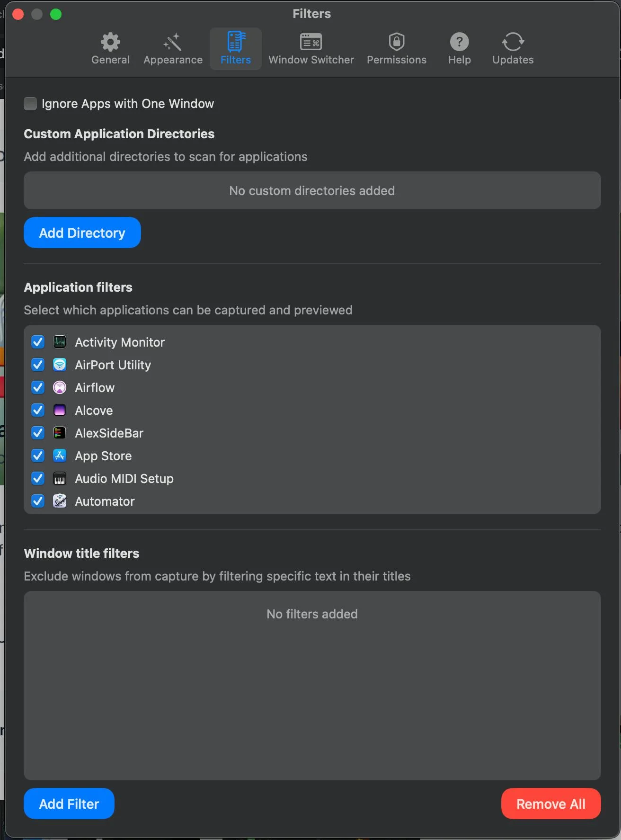Viewport: 621px width, 840px height.
Task: Uncheck Audio MIDI Setup filter checkbox
Action: tap(38, 478)
